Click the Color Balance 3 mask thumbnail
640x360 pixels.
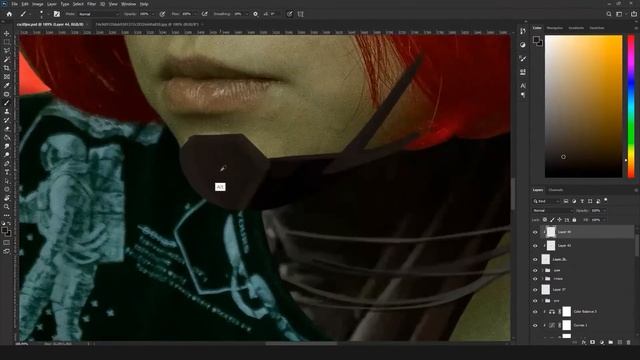[x=567, y=312]
